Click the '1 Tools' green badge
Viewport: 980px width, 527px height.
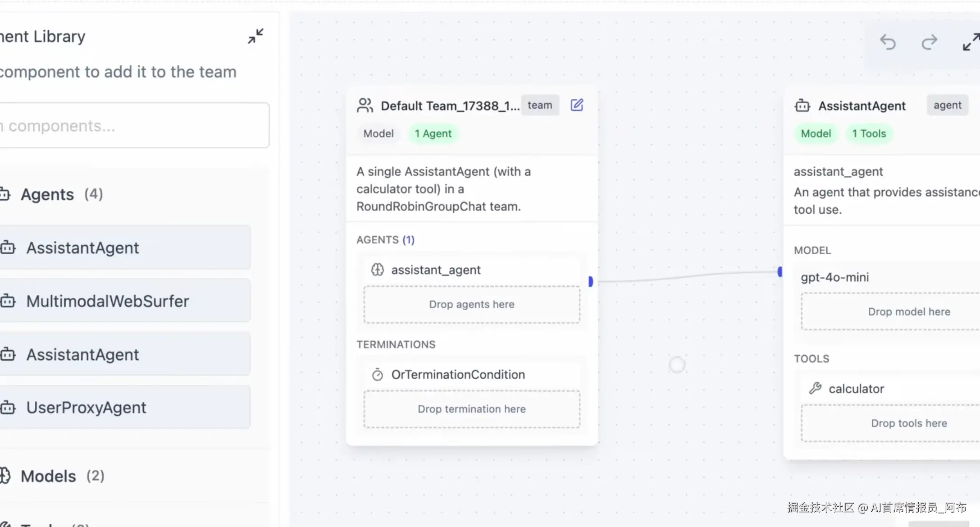click(869, 133)
